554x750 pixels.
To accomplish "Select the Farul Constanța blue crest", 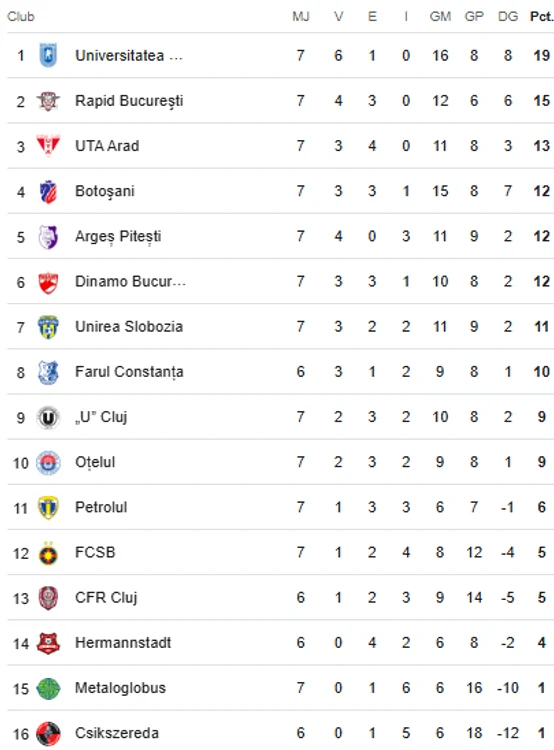I will [48, 372].
